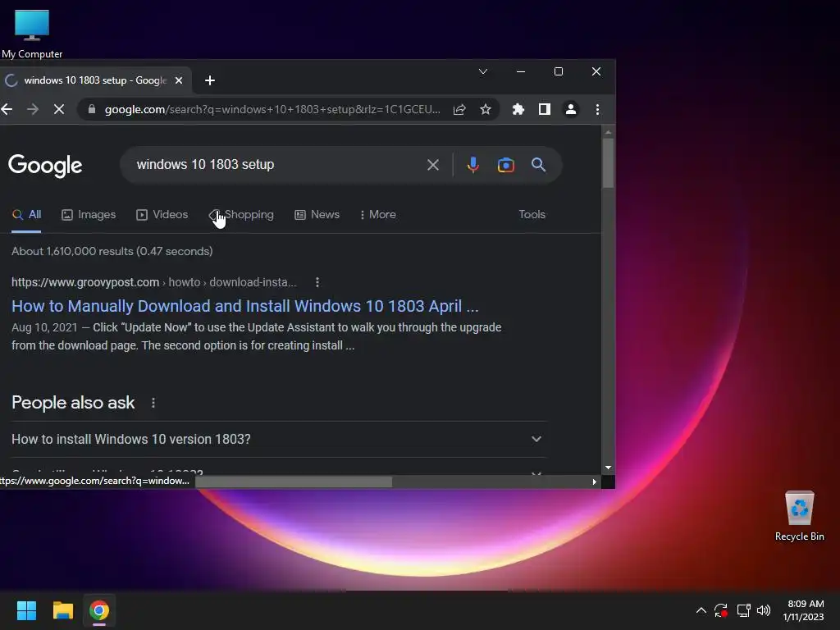Switch to the News tab
Image resolution: width=840 pixels, height=630 pixels.
[317, 214]
